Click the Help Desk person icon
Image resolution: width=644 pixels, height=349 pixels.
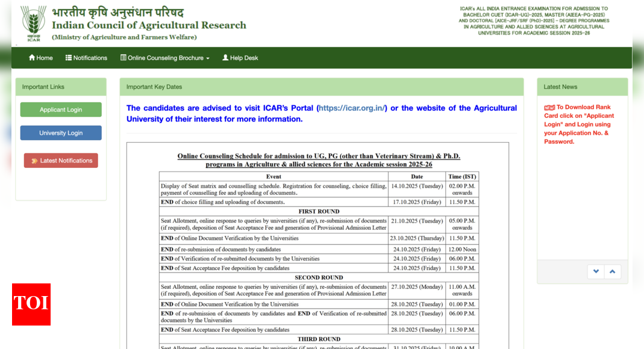(x=225, y=58)
